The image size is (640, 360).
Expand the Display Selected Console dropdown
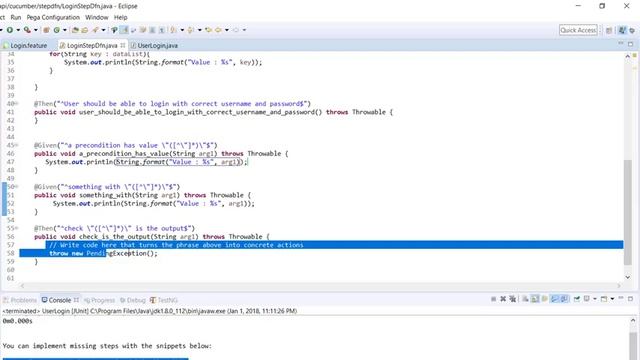coord(595,299)
